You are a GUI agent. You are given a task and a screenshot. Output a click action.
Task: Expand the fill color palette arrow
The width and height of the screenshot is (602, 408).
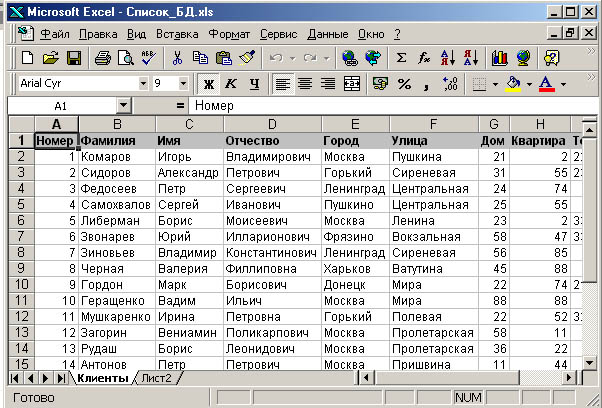click(529, 84)
